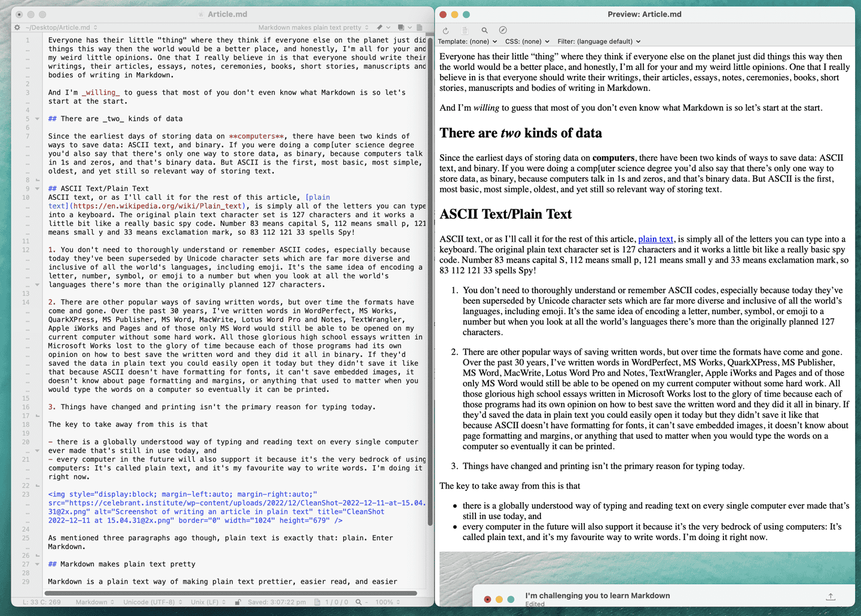Open search in the Preview toolbar
Screen dimensions: 861x616
484,30
